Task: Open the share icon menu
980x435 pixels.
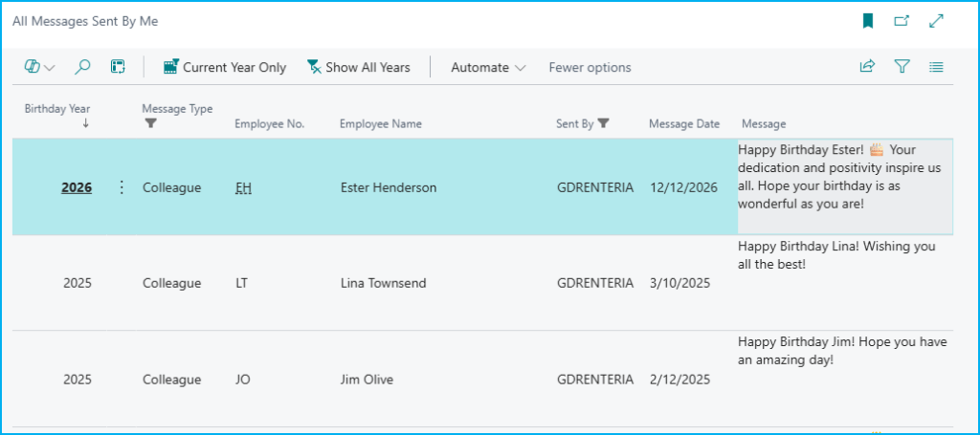Action: pyautogui.click(x=867, y=67)
